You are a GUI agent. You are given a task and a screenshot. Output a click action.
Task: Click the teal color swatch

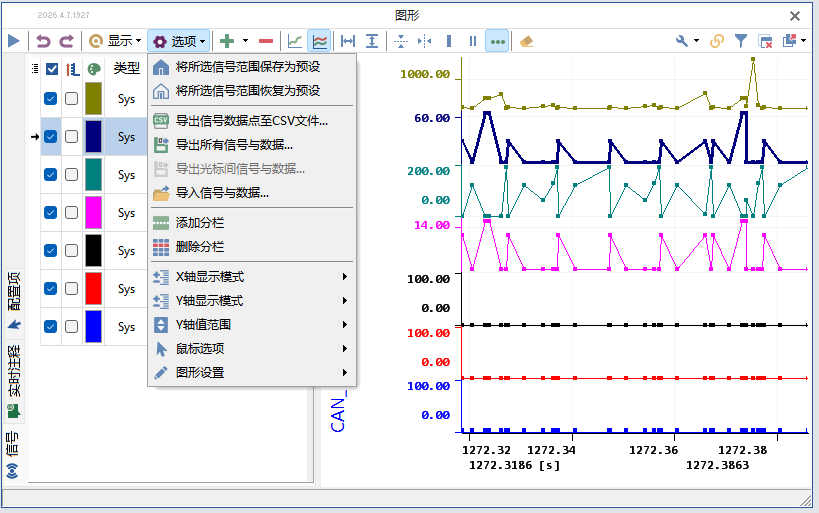tap(93, 174)
